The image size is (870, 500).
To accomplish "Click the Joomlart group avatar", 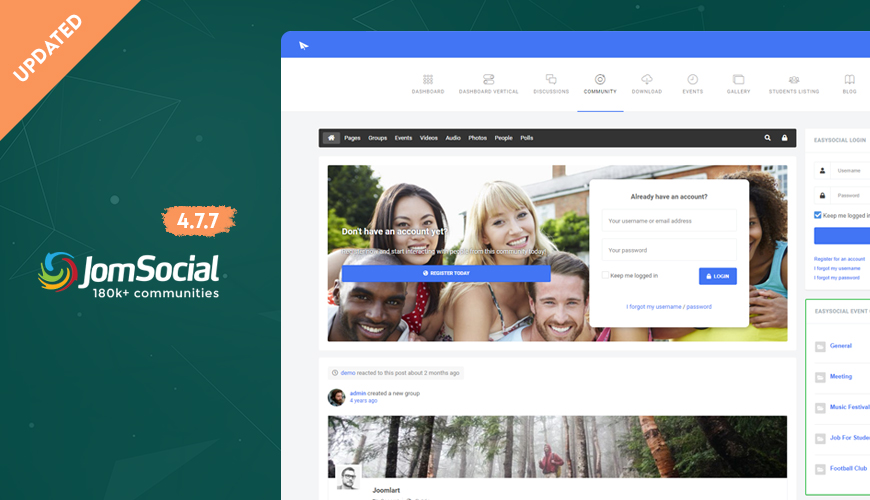I will pyautogui.click(x=348, y=477).
